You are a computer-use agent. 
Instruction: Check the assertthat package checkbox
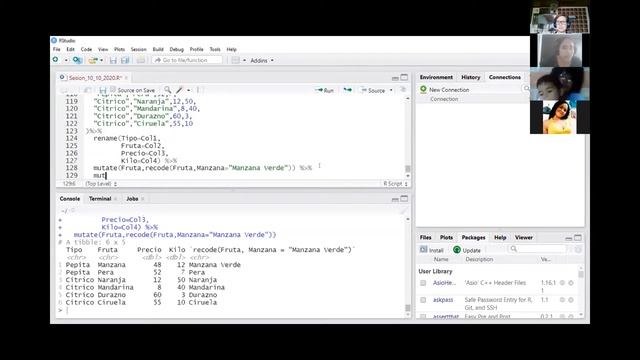click(423, 317)
